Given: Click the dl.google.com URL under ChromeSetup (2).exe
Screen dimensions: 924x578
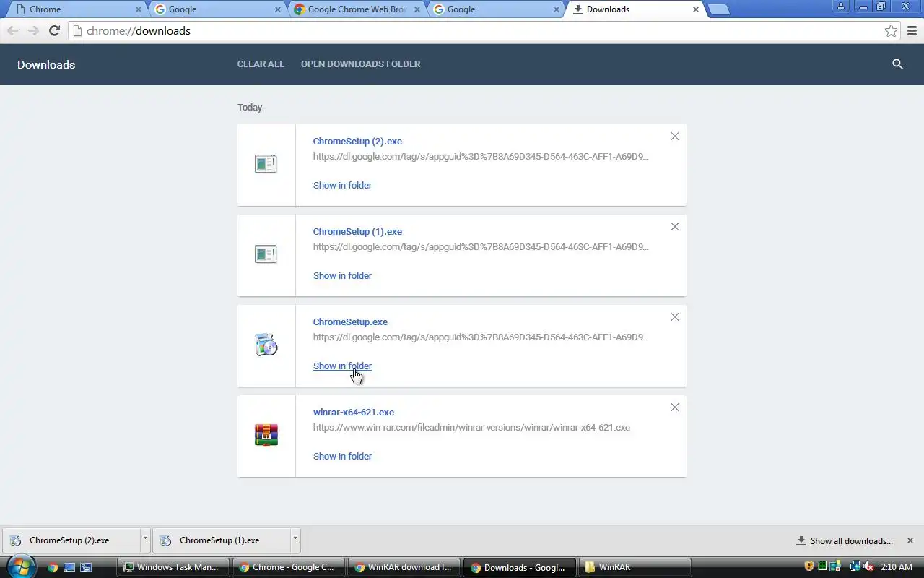Looking at the screenshot, I should click(x=481, y=156).
